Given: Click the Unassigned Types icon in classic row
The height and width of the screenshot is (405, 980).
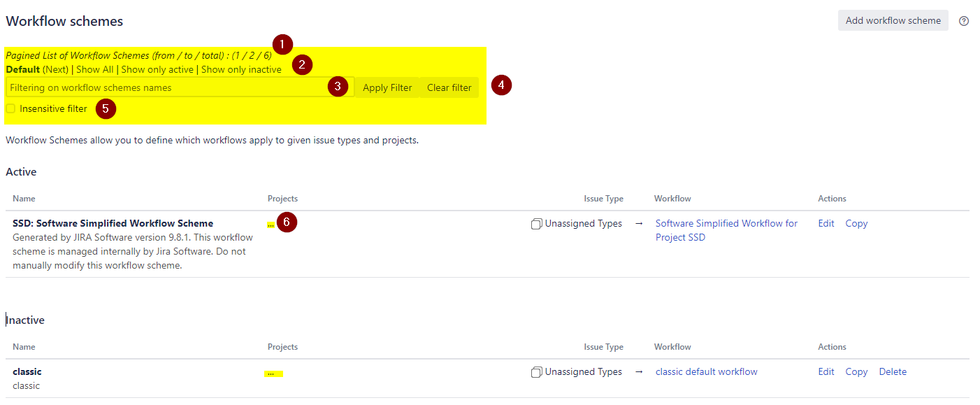Looking at the screenshot, I should (536, 373).
